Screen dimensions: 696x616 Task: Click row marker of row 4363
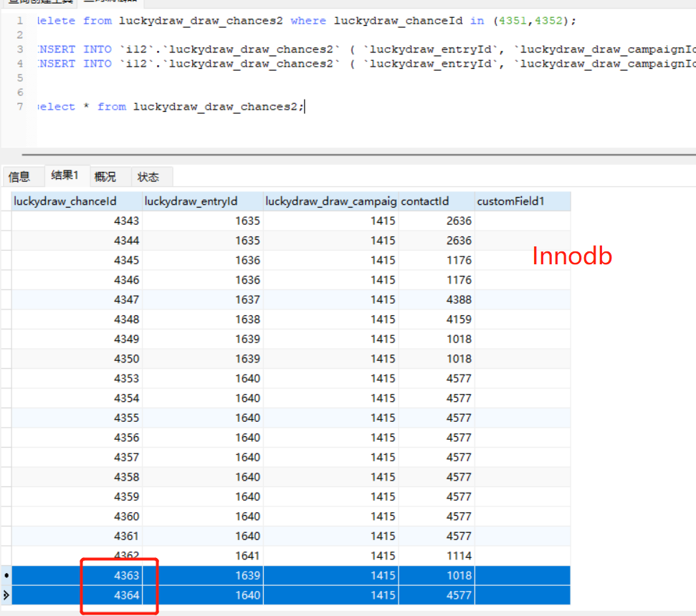point(6,576)
